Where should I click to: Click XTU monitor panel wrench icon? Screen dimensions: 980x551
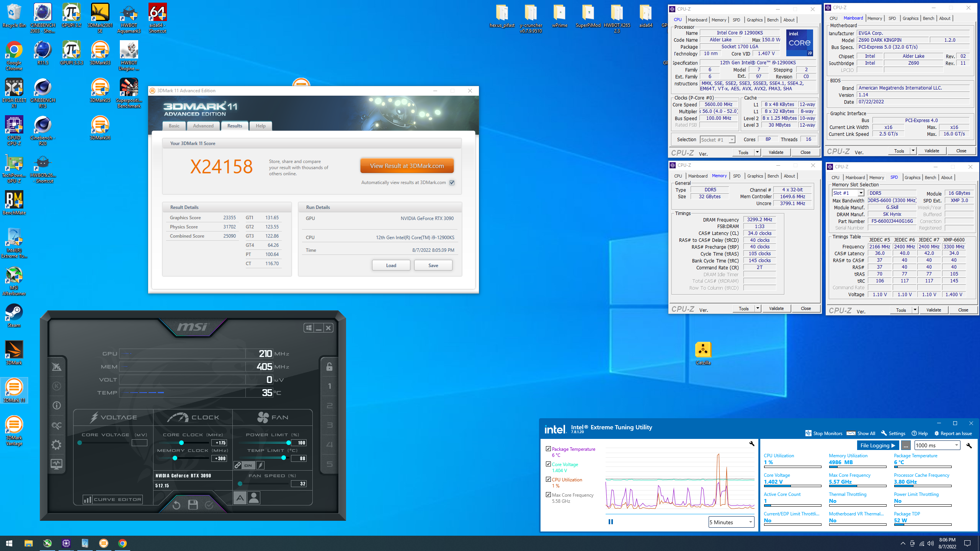[x=969, y=445]
